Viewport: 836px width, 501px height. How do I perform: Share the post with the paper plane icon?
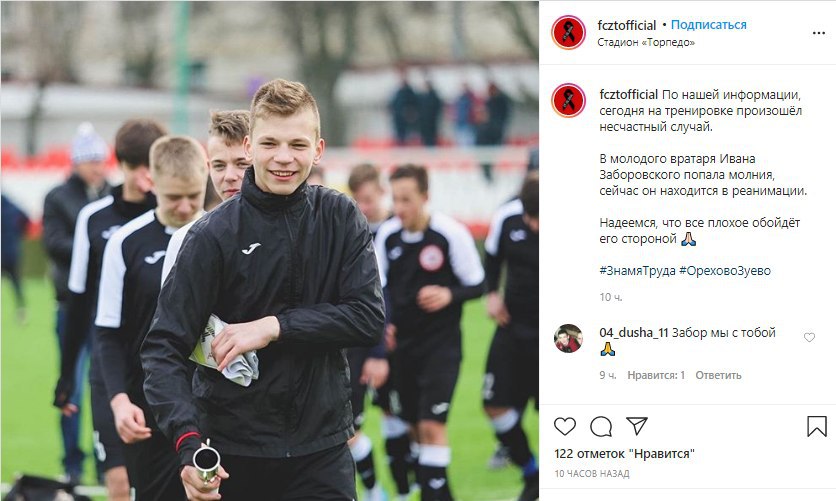pos(637,425)
